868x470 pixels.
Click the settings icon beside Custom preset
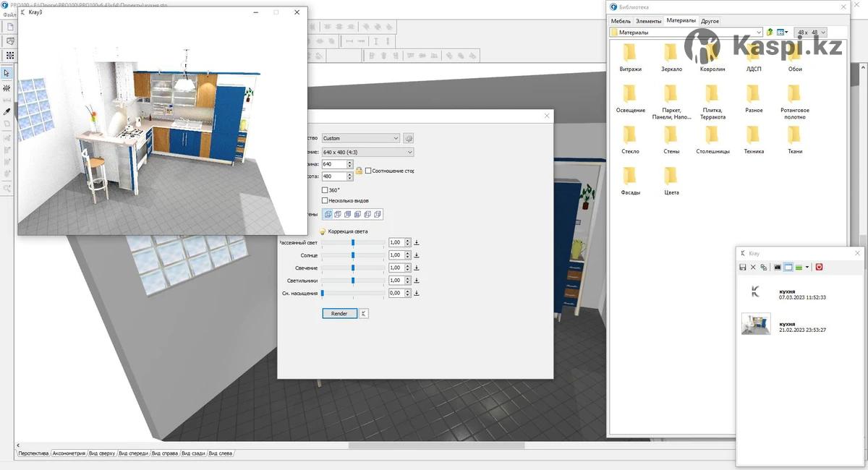(408, 138)
